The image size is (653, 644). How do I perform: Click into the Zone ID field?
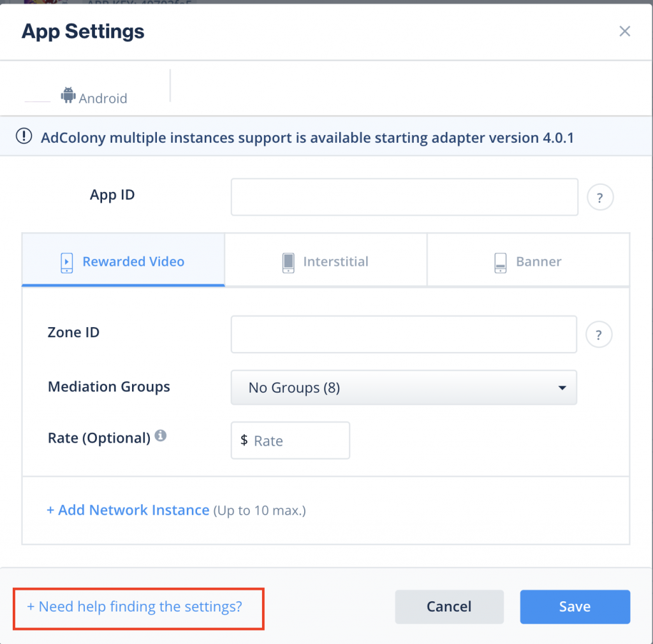[404, 334]
